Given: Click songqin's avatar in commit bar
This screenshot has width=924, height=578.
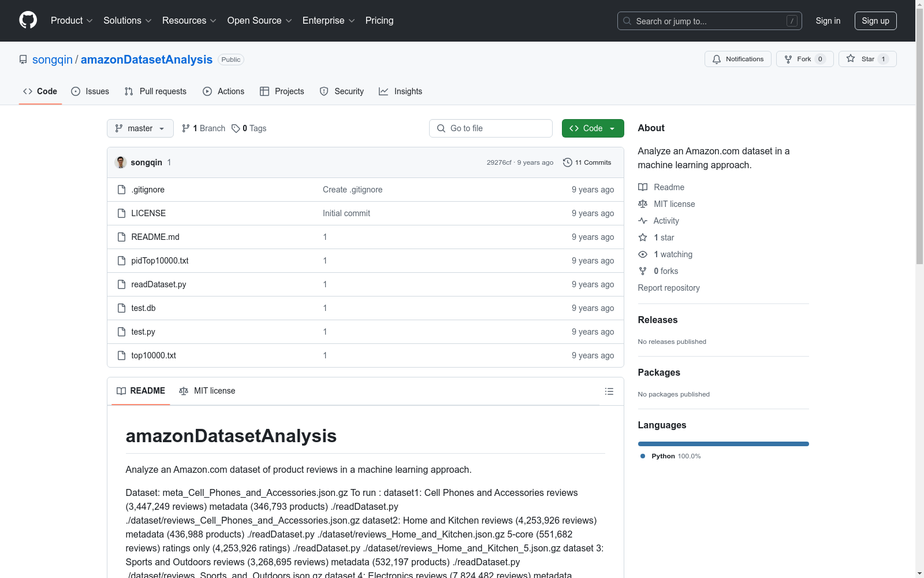Looking at the screenshot, I should (x=121, y=162).
